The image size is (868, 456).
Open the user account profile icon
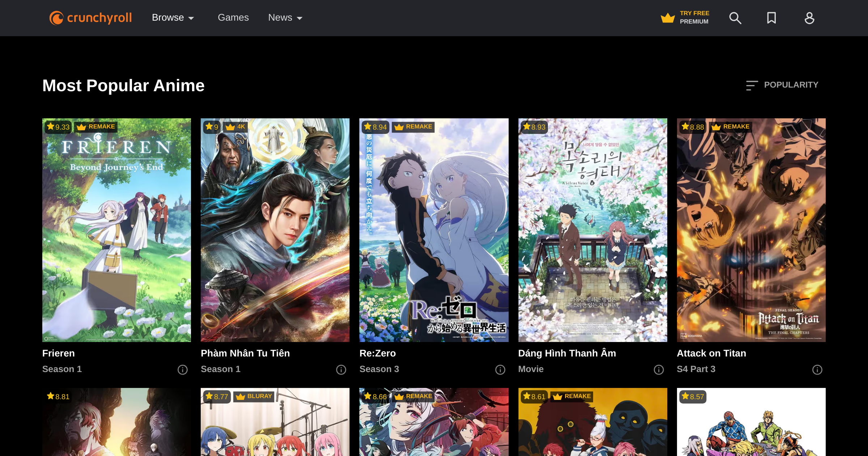point(809,18)
